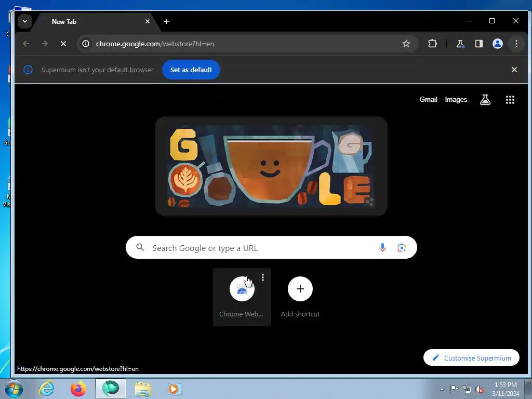Click the infobar information icon
Screen dimensions: 532x399
click(28, 70)
